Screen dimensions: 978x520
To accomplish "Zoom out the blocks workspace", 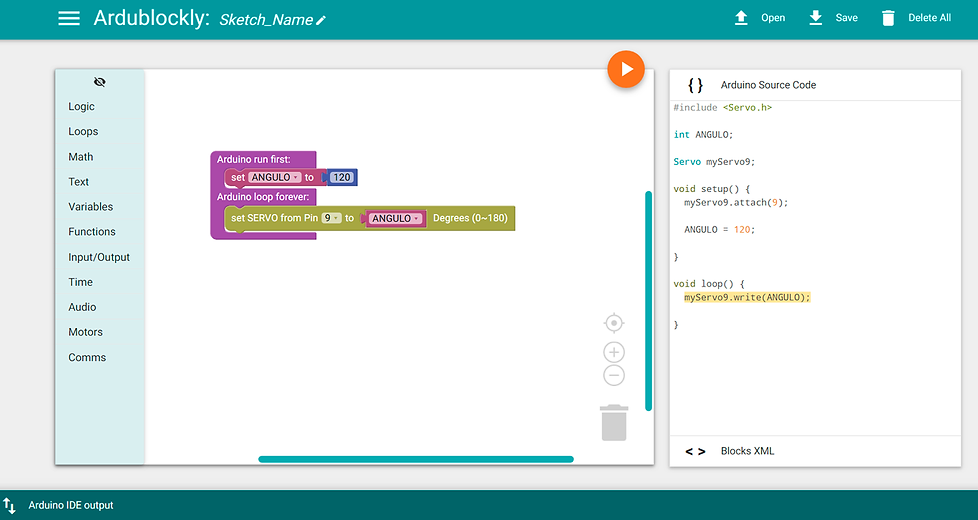I will (614, 375).
